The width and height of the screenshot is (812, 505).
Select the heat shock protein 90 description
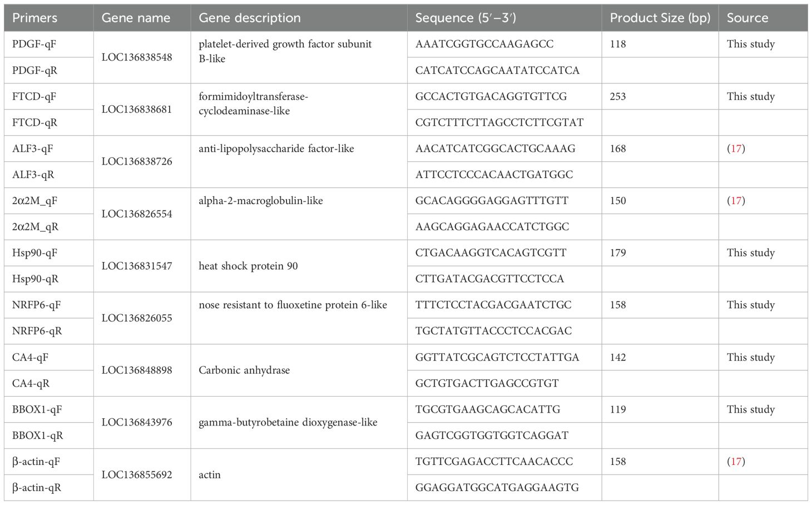[x=248, y=266]
